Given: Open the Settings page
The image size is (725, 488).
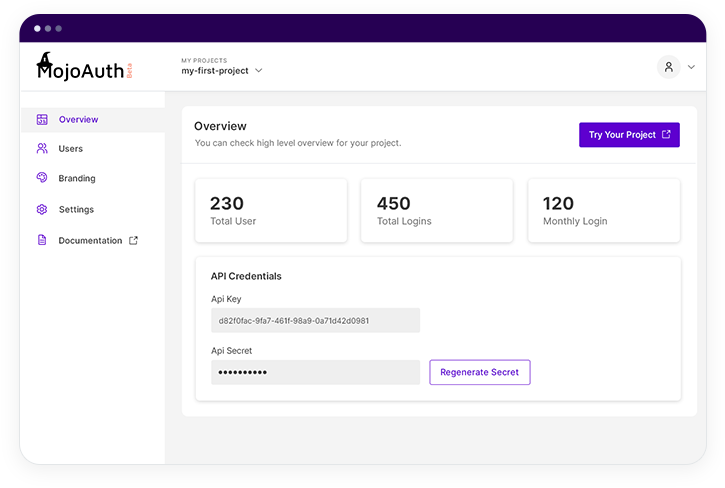Looking at the screenshot, I should point(76,210).
